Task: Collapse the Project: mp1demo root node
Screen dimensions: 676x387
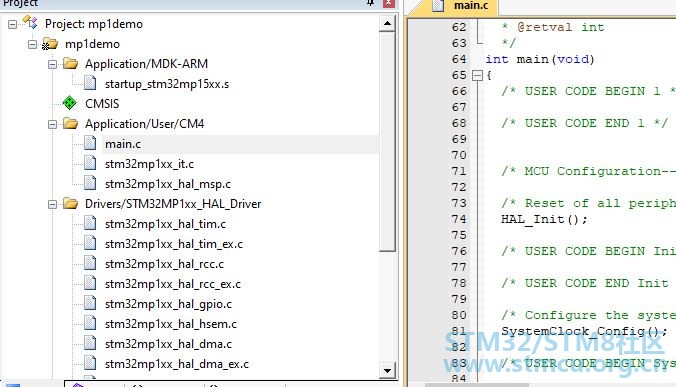Action: click(x=13, y=24)
